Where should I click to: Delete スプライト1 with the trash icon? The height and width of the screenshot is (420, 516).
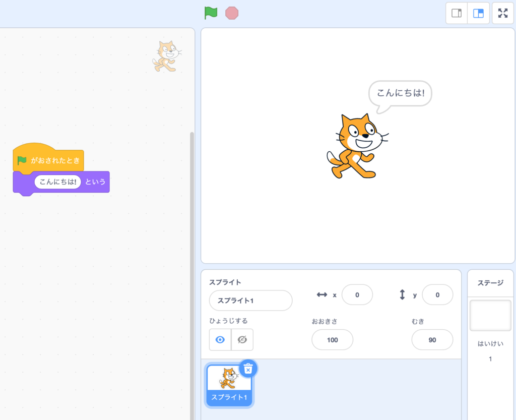(x=248, y=369)
